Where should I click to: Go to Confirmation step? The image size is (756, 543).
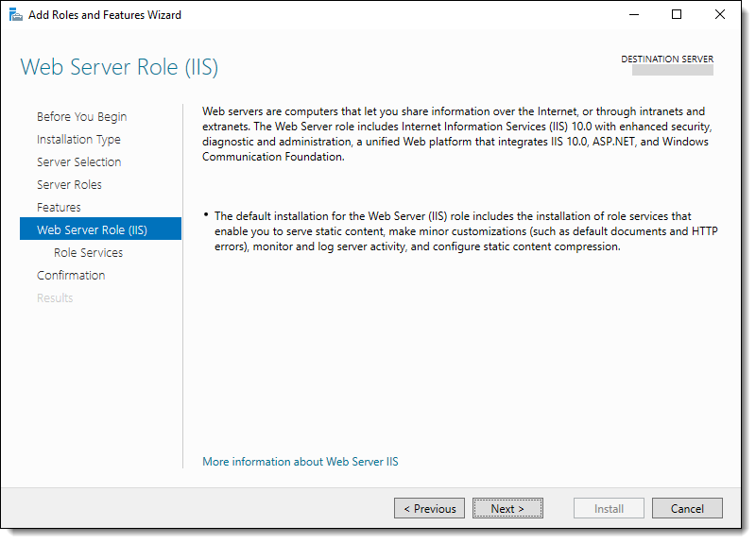click(x=71, y=276)
